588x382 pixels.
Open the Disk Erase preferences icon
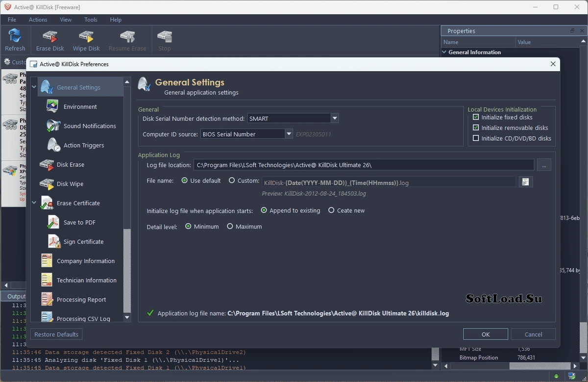(47, 164)
